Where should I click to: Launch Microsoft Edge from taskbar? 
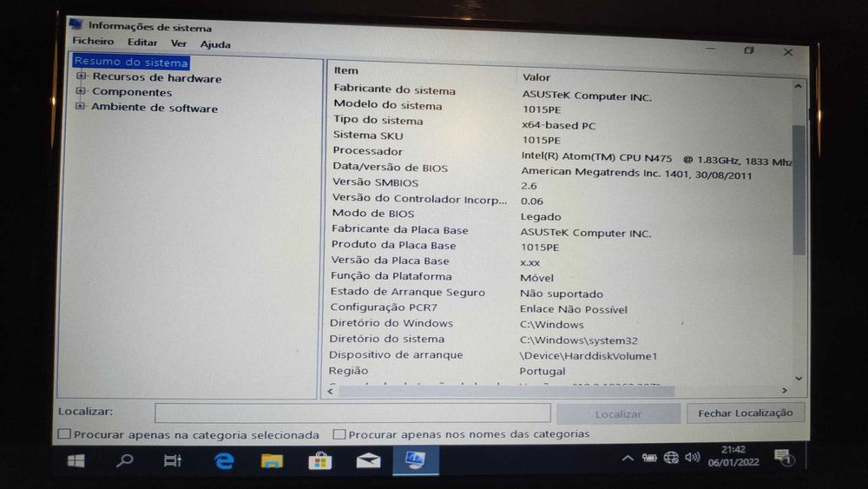point(224,460)
